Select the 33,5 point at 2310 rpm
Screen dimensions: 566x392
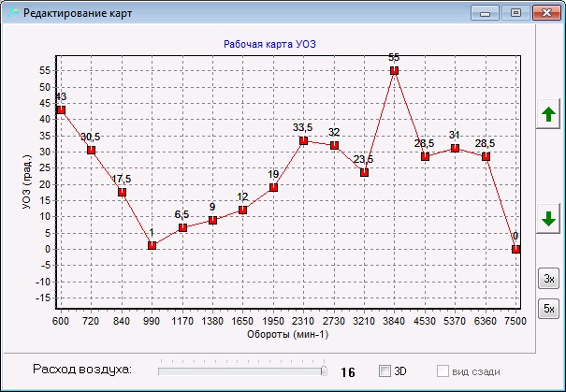click(303, 140)
